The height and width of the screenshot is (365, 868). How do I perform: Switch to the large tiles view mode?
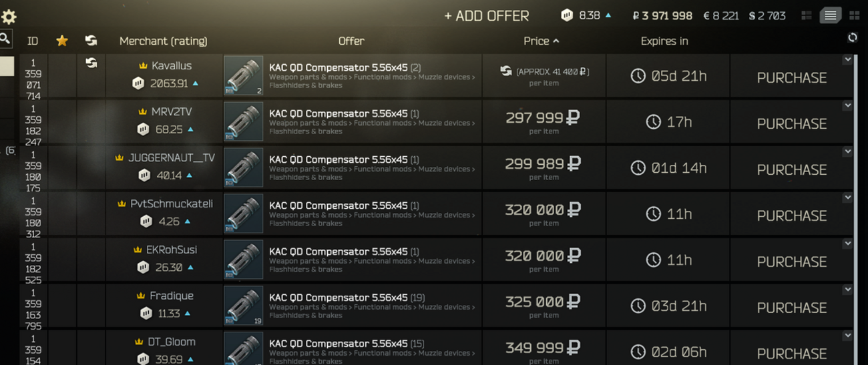pyautogui.click(x=854, y=15)
